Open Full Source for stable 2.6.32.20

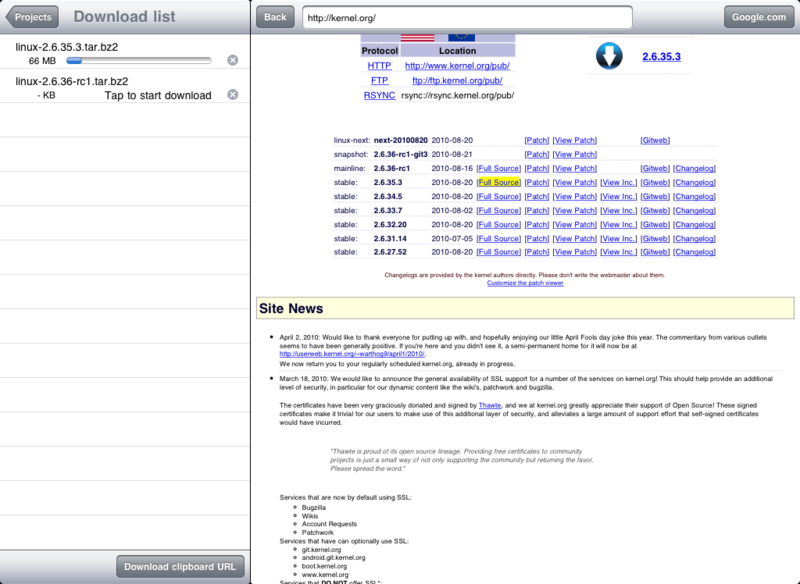498,224
